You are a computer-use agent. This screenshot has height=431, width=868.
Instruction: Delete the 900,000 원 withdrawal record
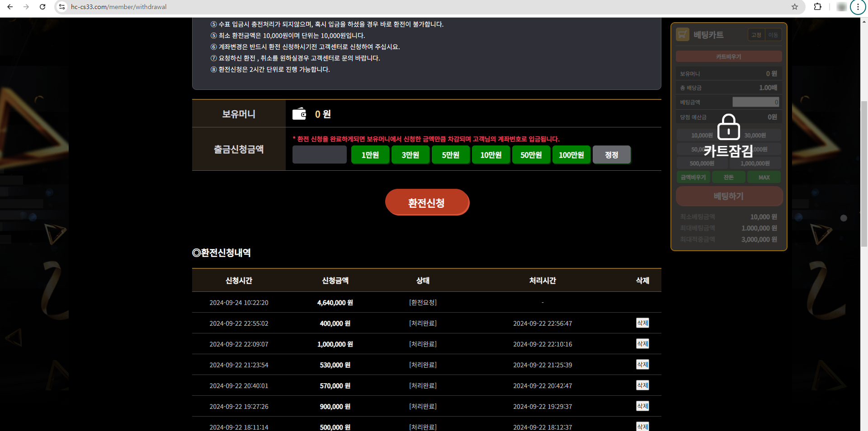point(642,406)
